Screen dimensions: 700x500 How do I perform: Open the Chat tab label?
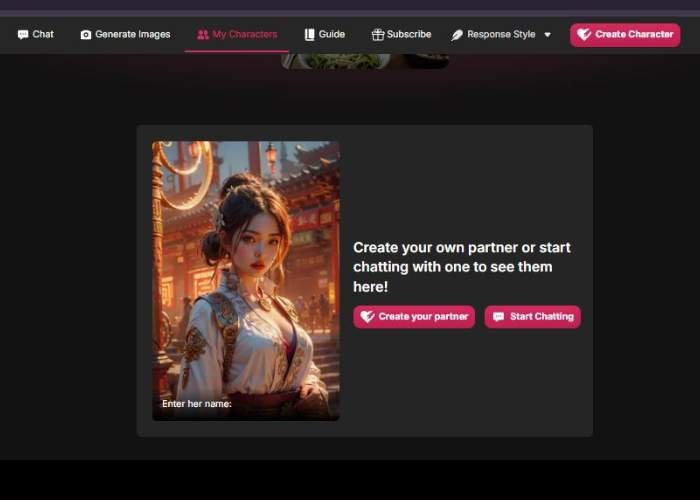tap(43, 34)
